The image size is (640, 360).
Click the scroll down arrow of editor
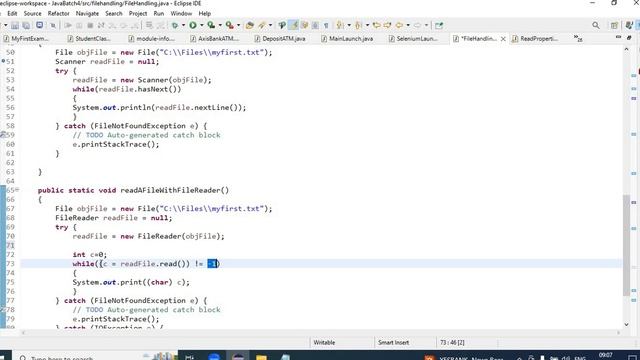pyautogui.click(x=627, y=324)
